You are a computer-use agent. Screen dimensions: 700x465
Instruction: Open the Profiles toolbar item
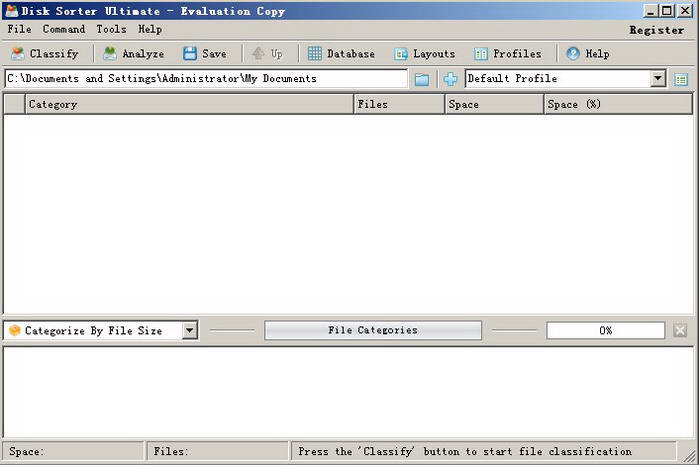[508, 54]
